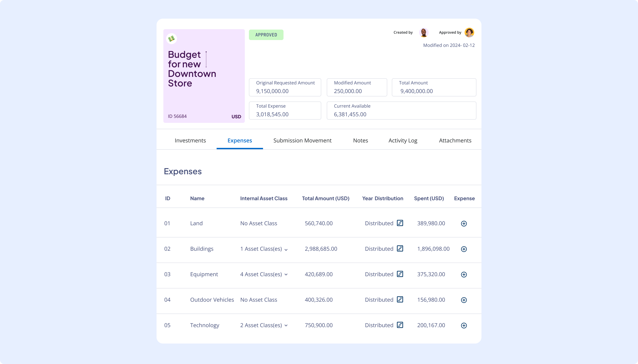Select the Land row name
The image size is (638, 364).
[197, 223]
